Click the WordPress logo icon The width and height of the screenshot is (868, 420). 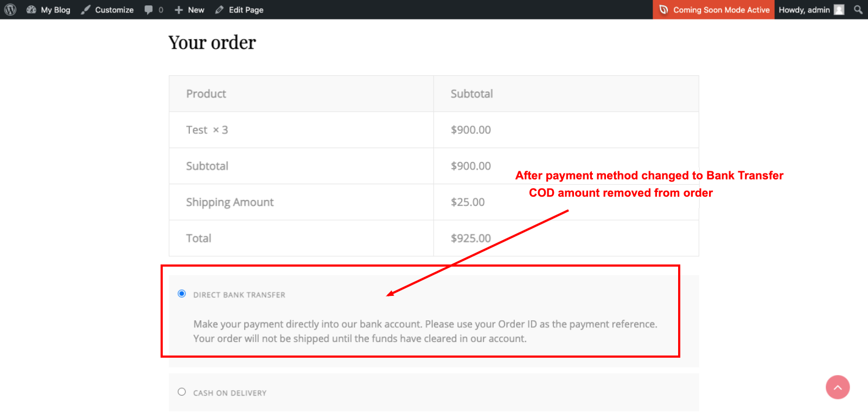[10, 10]
